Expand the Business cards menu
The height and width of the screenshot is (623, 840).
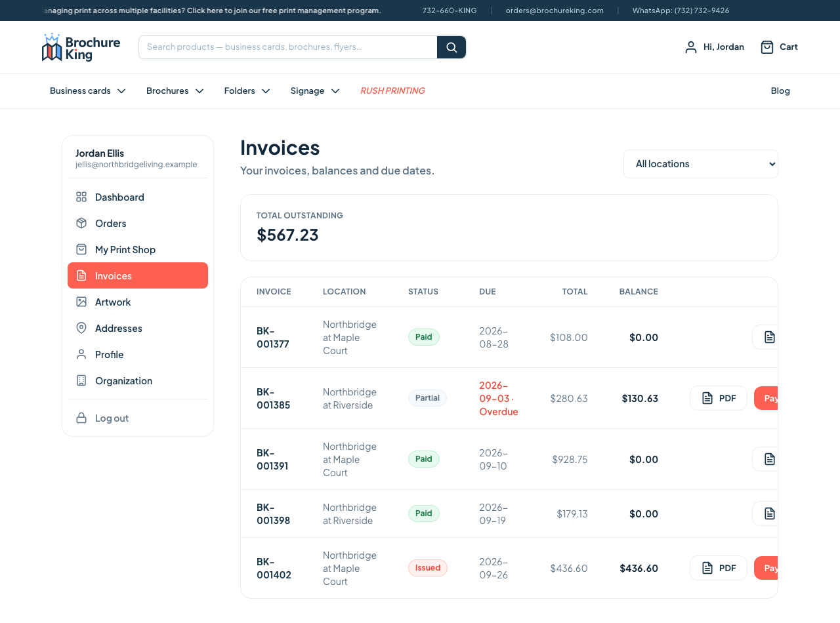pos(88,90)
